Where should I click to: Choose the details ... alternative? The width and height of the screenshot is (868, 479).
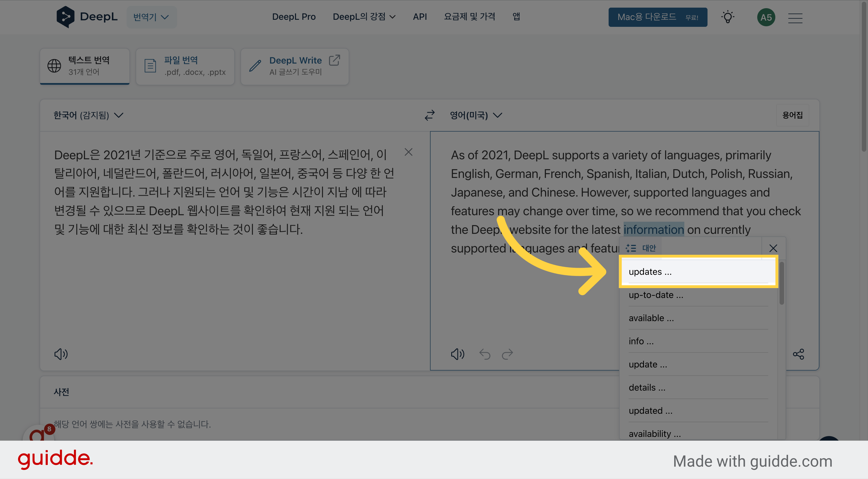698,387
